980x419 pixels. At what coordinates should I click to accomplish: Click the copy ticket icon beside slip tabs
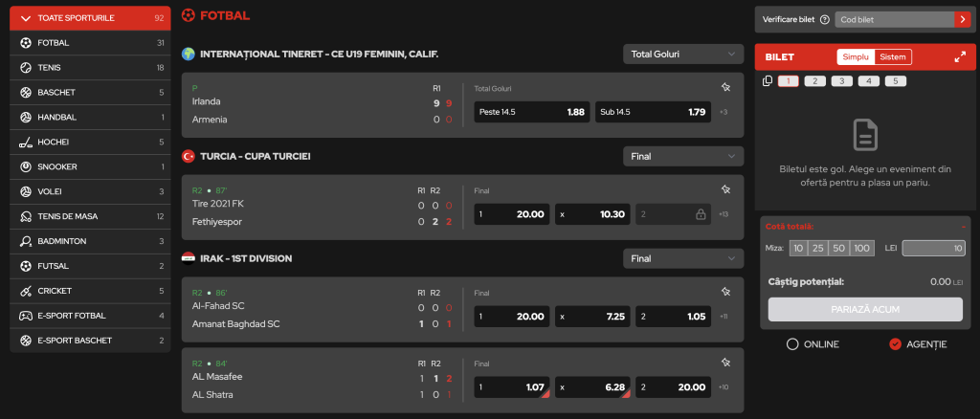[x=768, y=80]
